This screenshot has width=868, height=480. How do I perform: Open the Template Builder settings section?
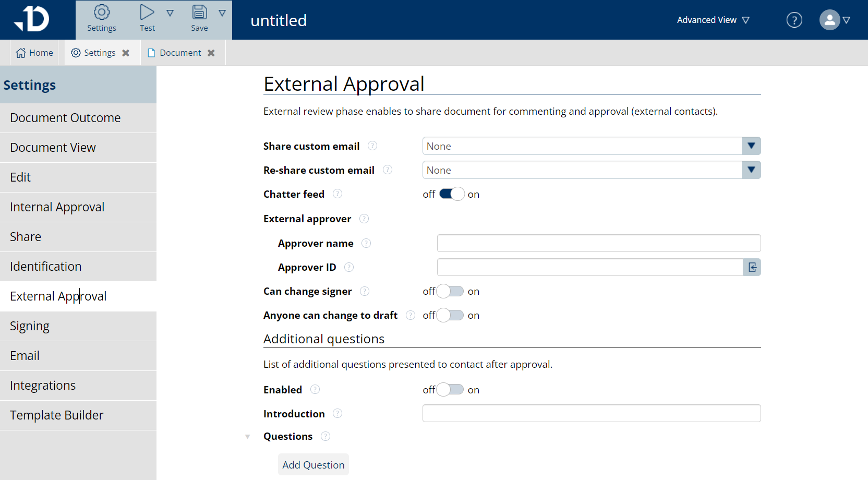(56, 415)
